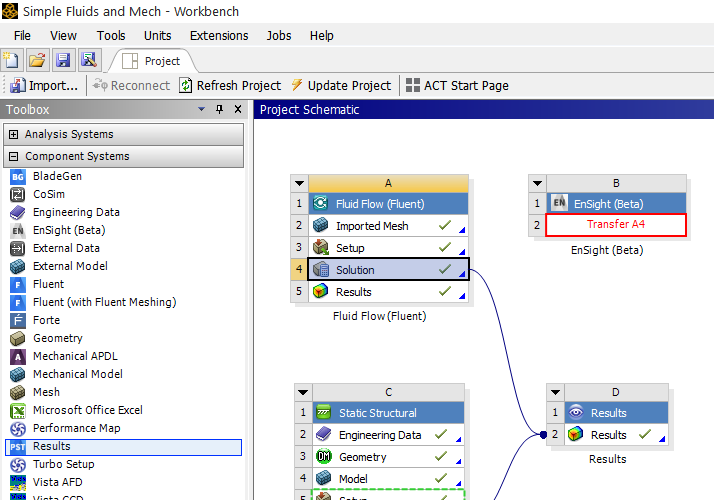
Task: Select the Fluid Flow (Fluent) header cell
Action: click(x=388, y=204)
